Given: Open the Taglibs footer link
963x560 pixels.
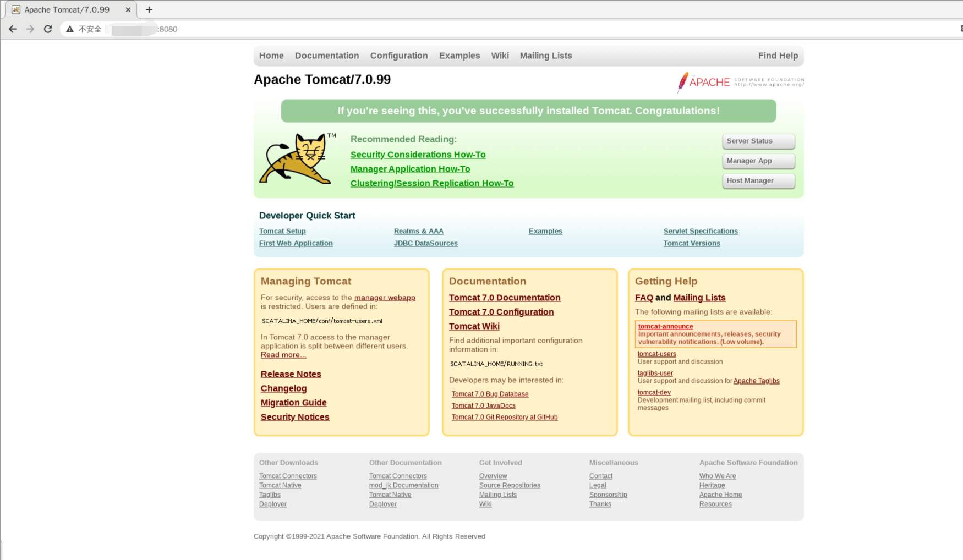Looking at the screenshot, I should click(x=270, y=495).
